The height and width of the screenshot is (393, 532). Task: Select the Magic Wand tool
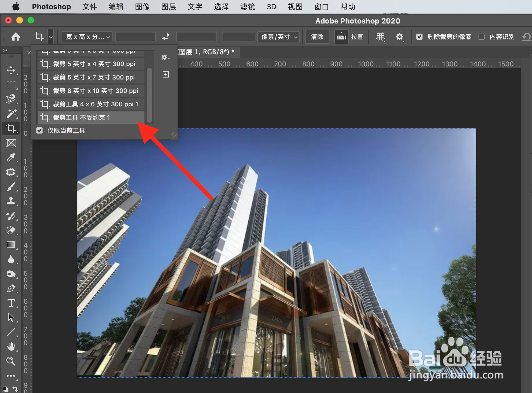pos(11,114)
